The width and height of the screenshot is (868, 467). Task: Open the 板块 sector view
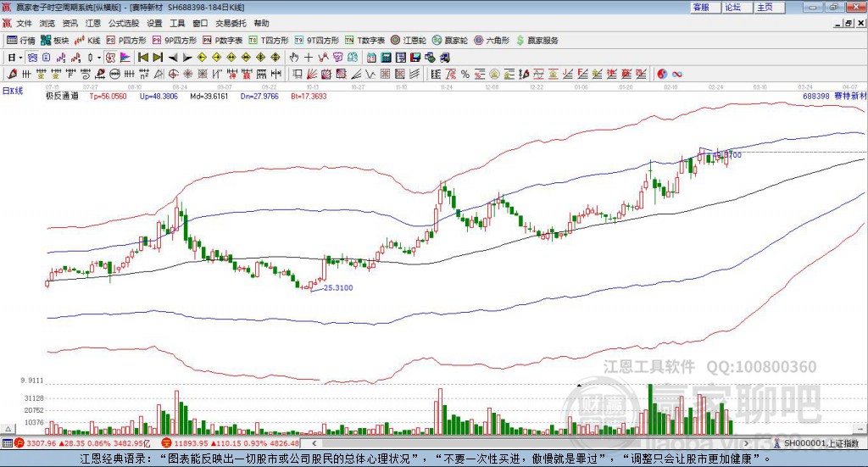[54, 41]
